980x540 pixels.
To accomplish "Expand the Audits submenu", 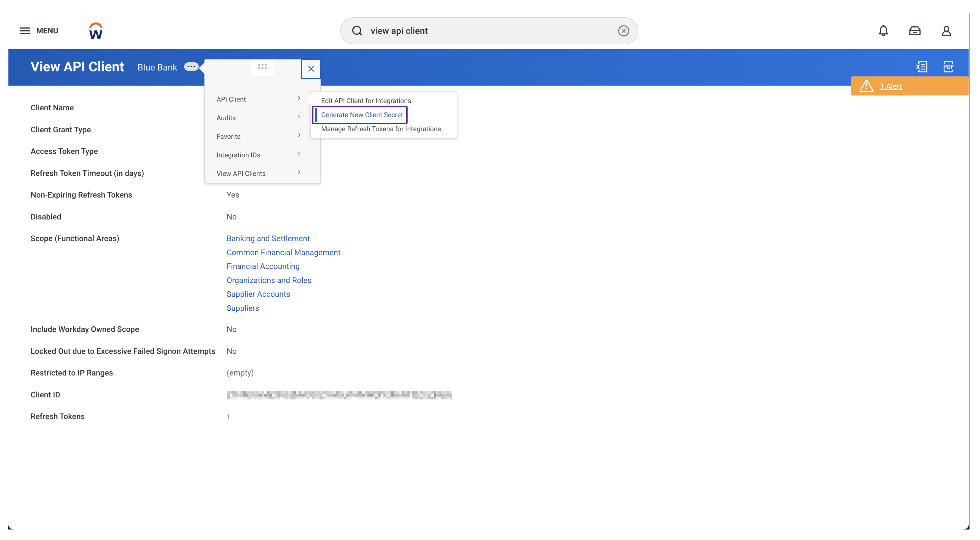I will [226, 118].
